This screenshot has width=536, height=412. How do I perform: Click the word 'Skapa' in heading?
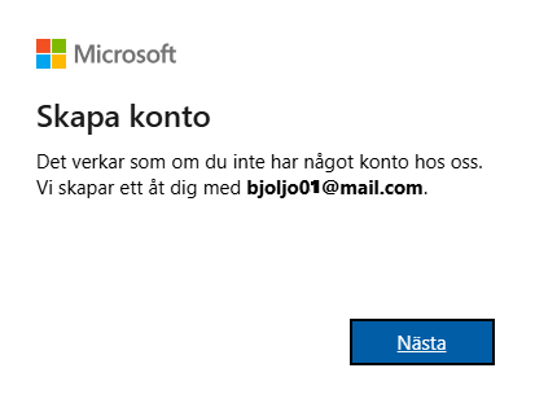point(78,118)
